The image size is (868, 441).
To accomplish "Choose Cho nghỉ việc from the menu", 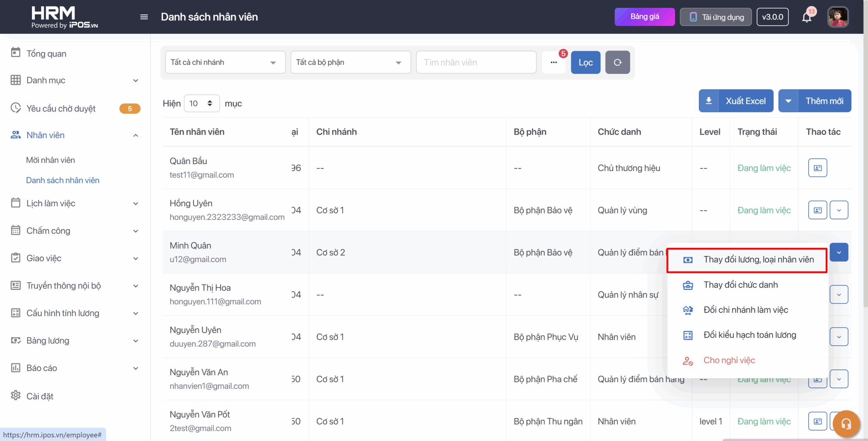I will (x=729, y=360).
